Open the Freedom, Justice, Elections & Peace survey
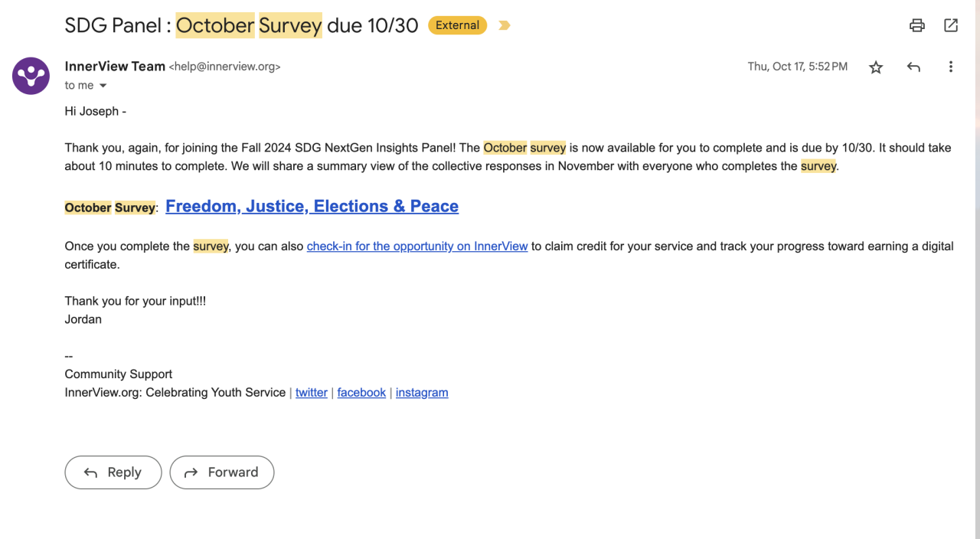This screenshot has width=980, height=539. tap(312, 206)
